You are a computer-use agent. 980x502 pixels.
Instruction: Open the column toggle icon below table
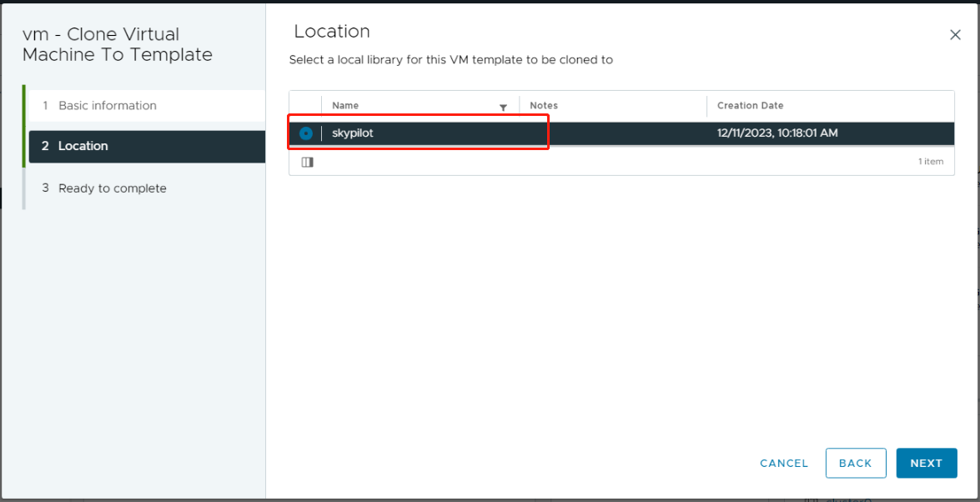point(307,163)
